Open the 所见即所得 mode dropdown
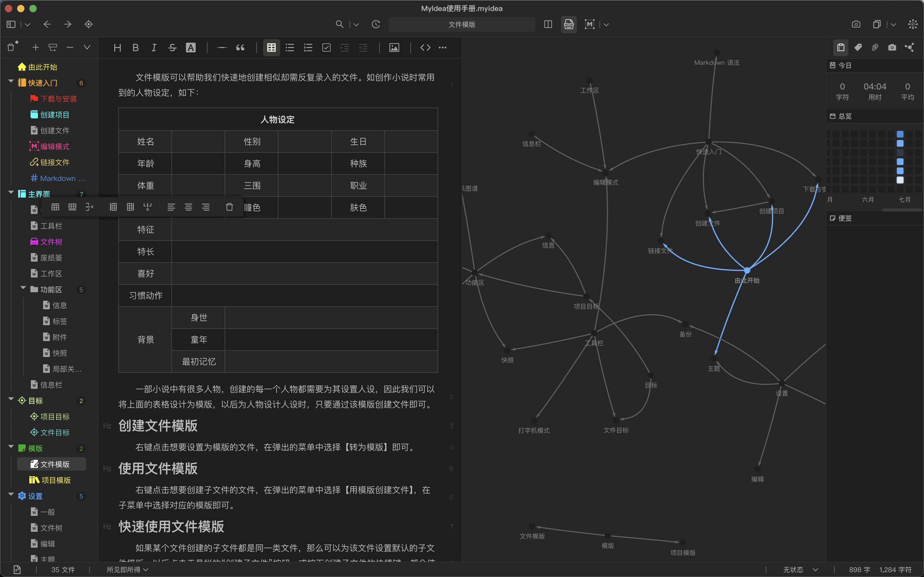 (127, 569)
